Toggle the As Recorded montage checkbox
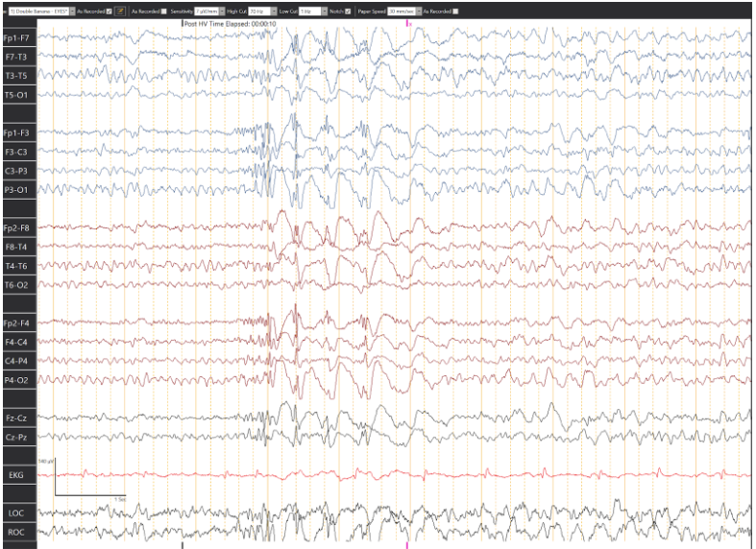The image size is (756, 549). [x=109, y=12]
